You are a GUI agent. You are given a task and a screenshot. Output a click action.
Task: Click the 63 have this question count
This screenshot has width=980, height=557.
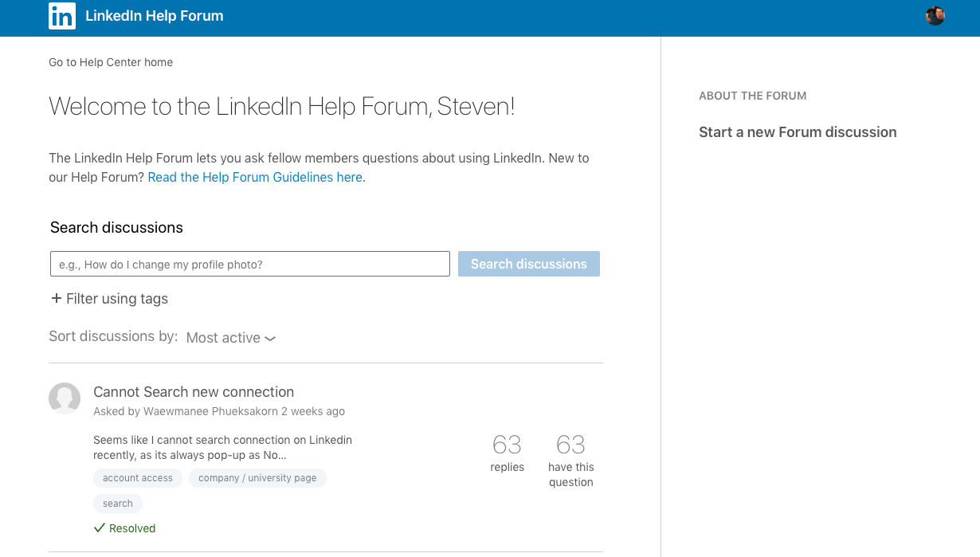pyautogui.click(x=570, y=458)
